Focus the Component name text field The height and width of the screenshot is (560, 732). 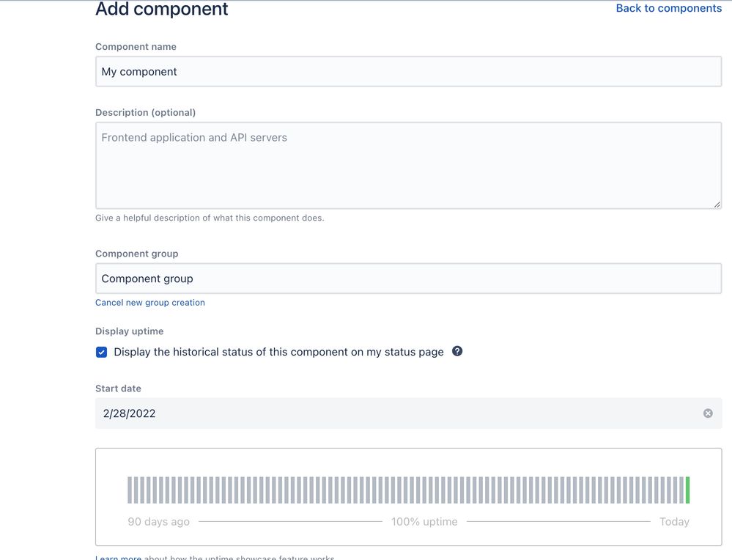coord(408,72)
